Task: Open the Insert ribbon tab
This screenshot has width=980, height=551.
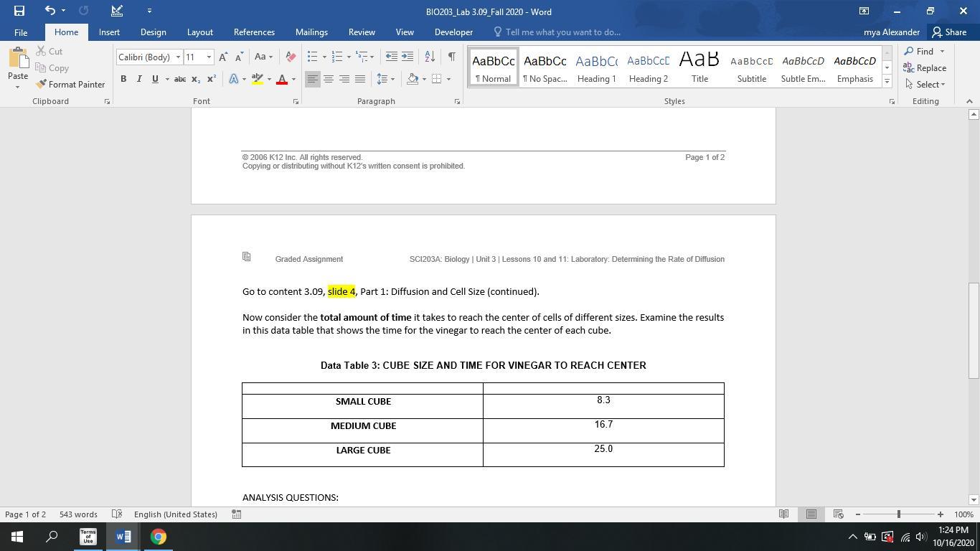Action: point(109,32)
